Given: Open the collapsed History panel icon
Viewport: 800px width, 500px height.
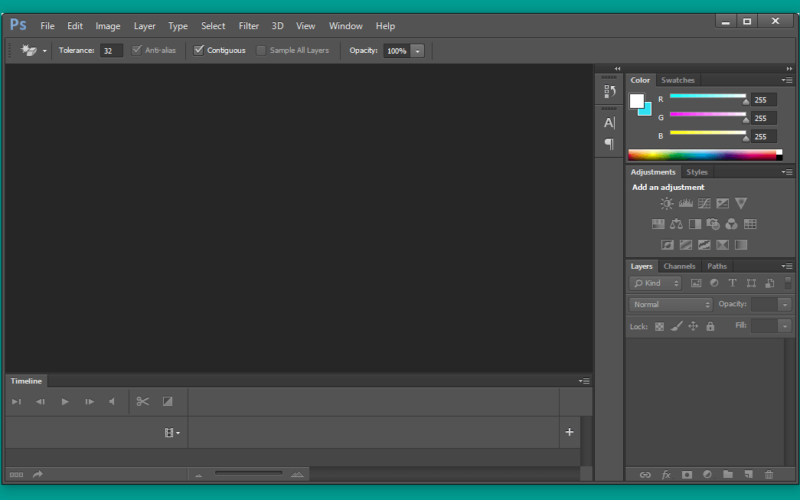Looking at the screenshot, I should click(610, 91).
